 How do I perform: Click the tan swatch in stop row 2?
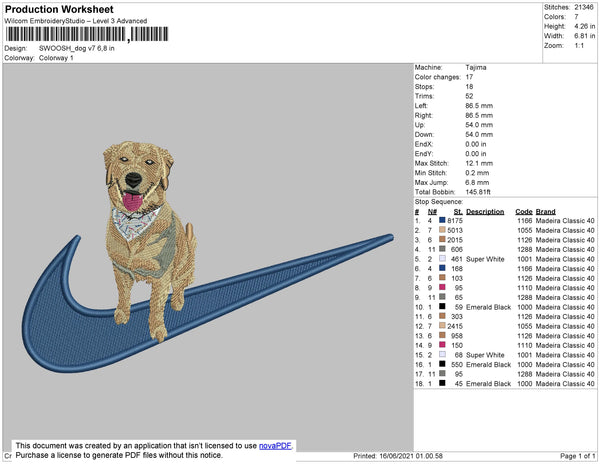point(442,230)
